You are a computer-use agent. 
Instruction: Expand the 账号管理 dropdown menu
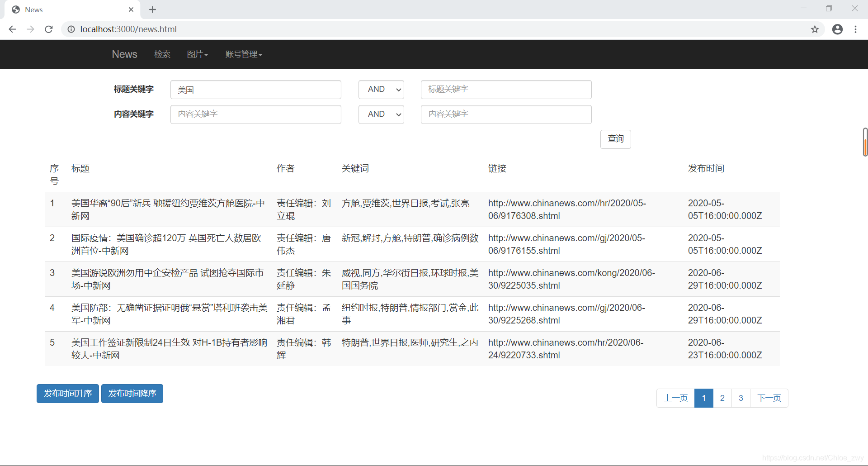pos(244,54)
